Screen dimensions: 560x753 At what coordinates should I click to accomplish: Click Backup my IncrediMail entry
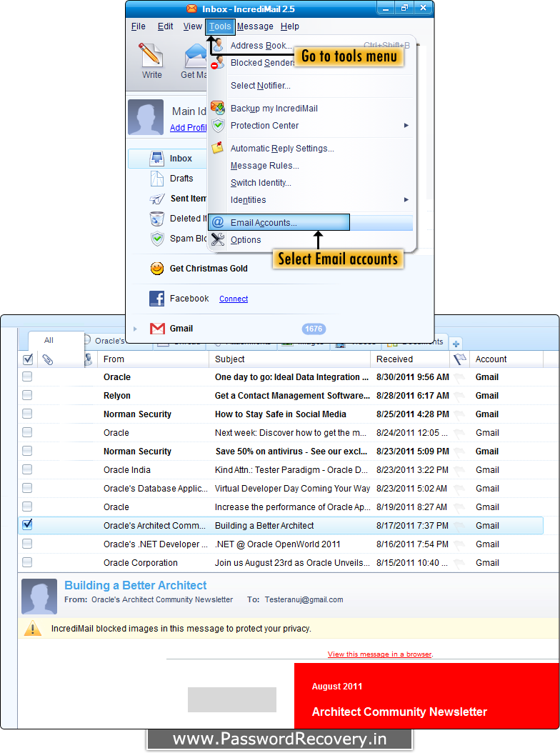point(274,109)
